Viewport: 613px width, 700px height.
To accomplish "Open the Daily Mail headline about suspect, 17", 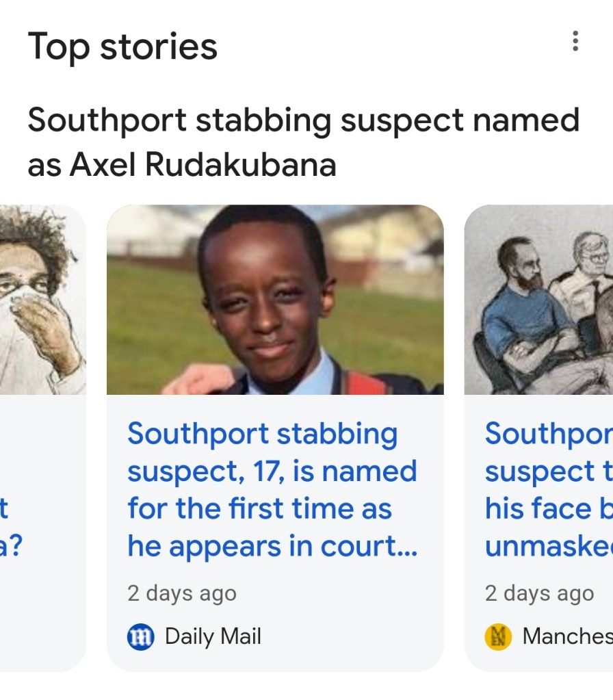I will point(272,489).
